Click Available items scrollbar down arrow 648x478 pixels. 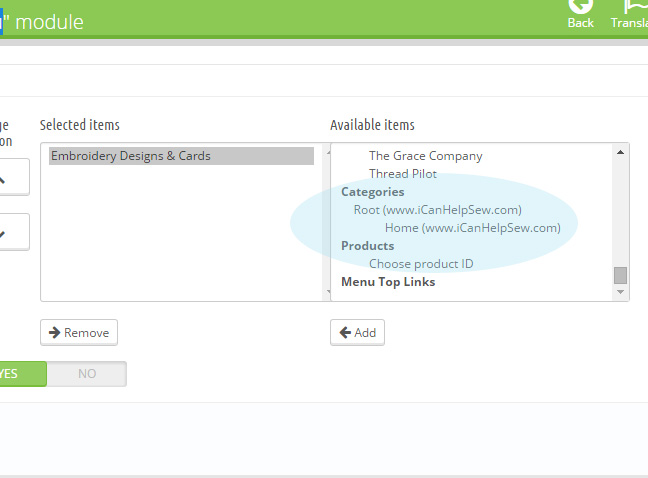point(620,292)
